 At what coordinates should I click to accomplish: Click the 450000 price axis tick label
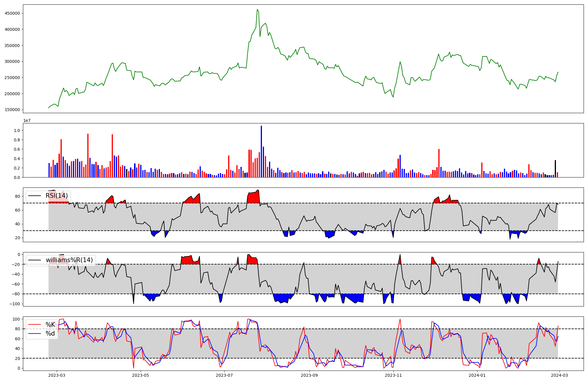click(x=12, y=13)
